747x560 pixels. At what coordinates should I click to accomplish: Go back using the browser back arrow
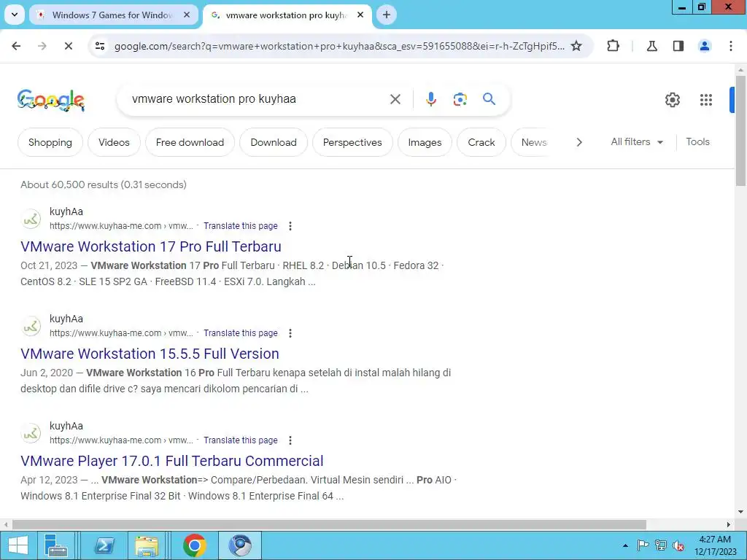coord(16,46)
